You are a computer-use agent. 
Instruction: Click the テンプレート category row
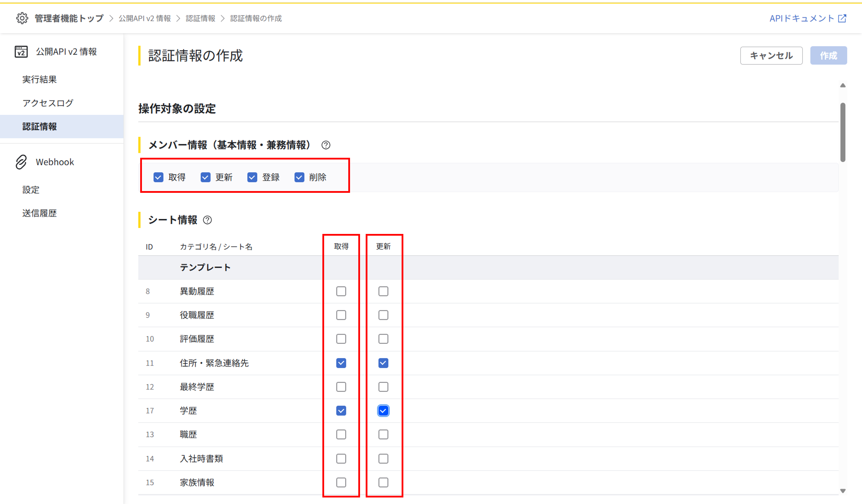(488, 267)
